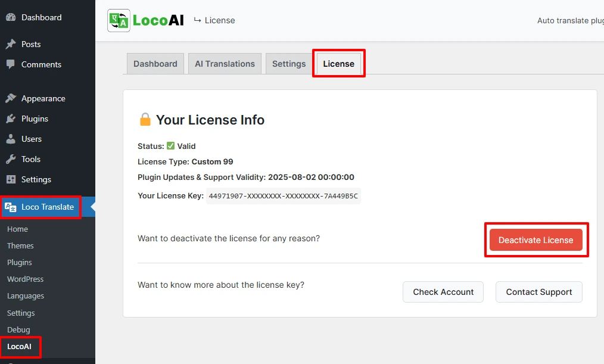The width and height of the screenshot is (604, 364).
Task: Select LocoAI submenu item
Action: 19,347
